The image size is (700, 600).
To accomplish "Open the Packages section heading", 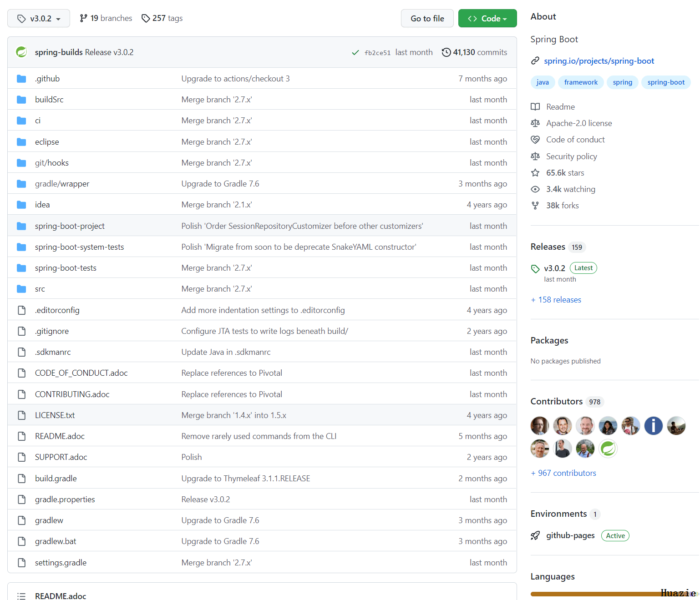I will tap(549, 340).
